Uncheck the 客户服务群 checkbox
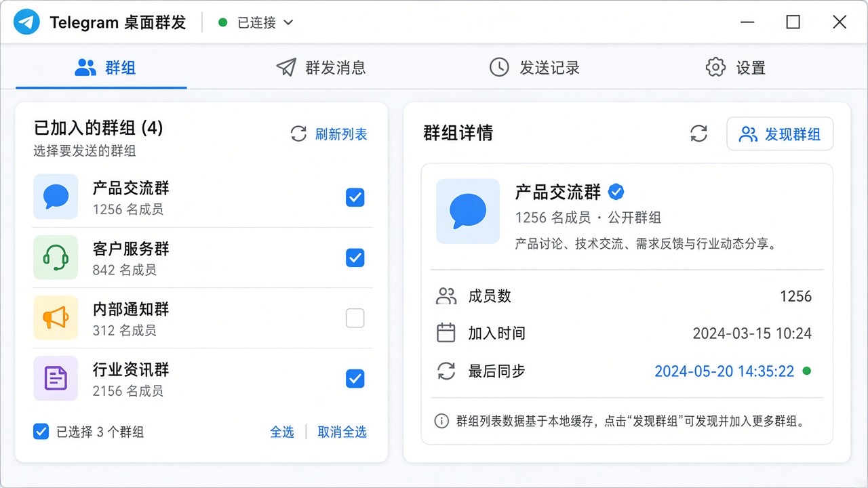Viewport: 868px width, 488px height. click(x=355, y=258)
